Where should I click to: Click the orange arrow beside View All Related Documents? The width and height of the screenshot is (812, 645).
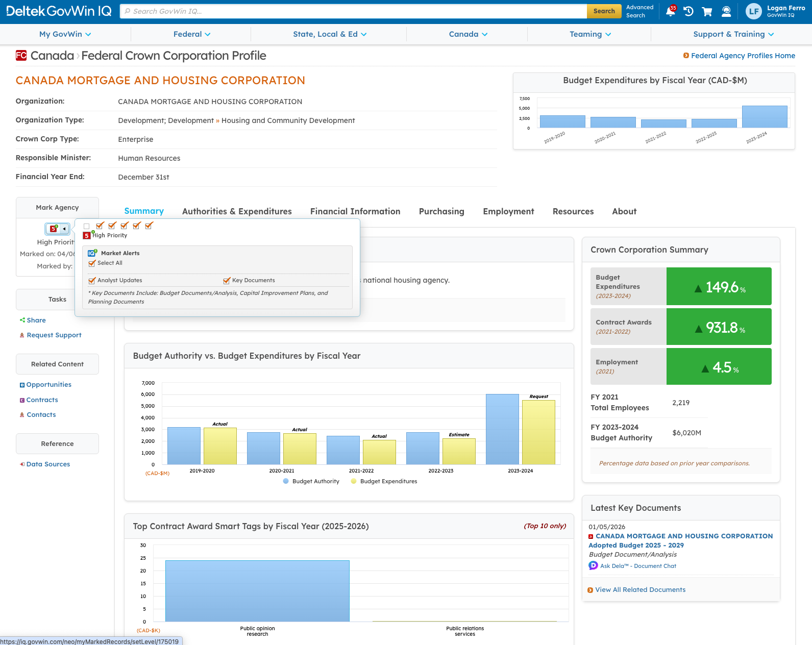pos(590,590)
